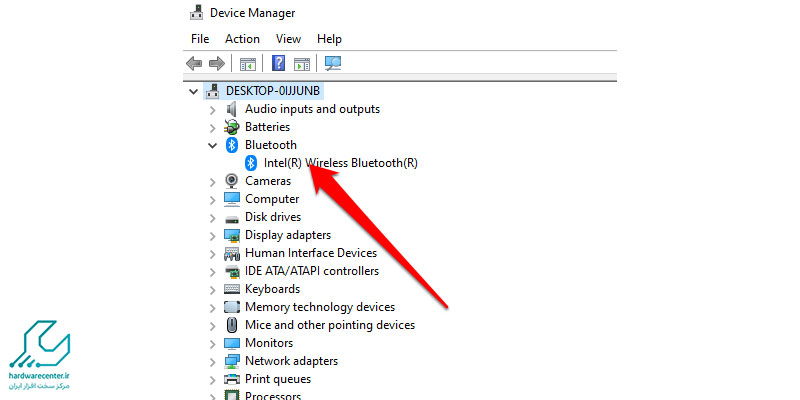Select the Intel(R) Wireless Bluetooth(R) device
Viewport: 800px width, 400px height.
(x=341, y=163)
